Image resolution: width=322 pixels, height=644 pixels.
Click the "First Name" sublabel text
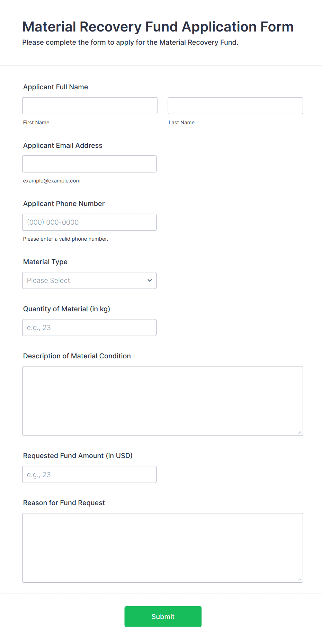point(36,123)
